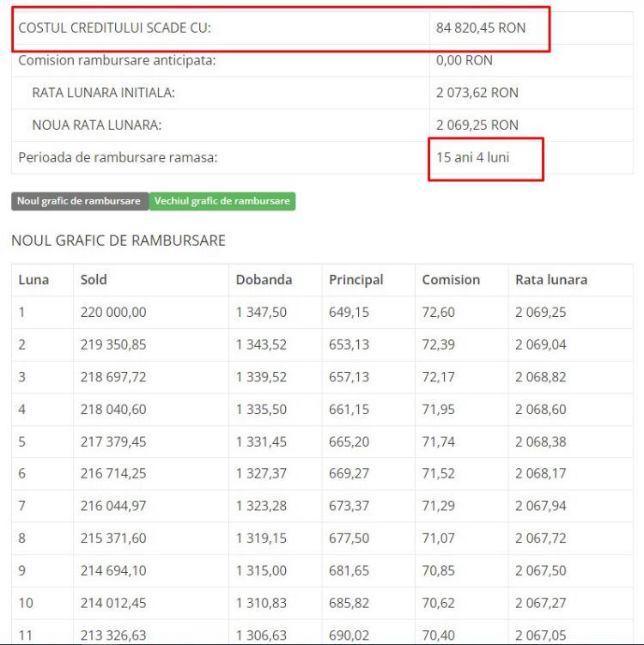Viewport: 644px width, 645px height.
Task: Click the Rata lunara column header
Action: tap(551, 280)
